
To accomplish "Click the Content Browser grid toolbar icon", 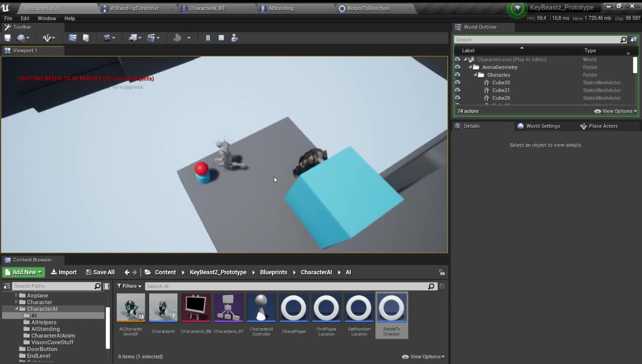I will (72, 38).
